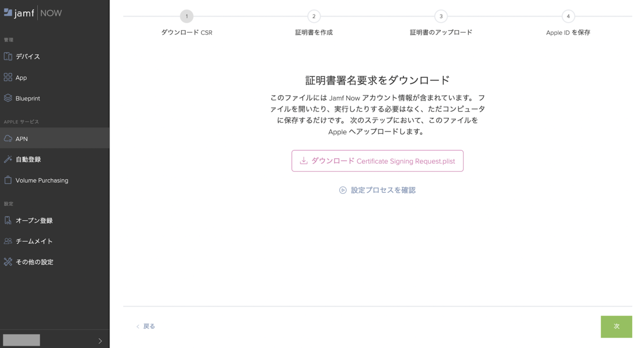Click step 4 Apple ID を保存 circle
The image size is (644, 348).
click(x=568, y=16)
